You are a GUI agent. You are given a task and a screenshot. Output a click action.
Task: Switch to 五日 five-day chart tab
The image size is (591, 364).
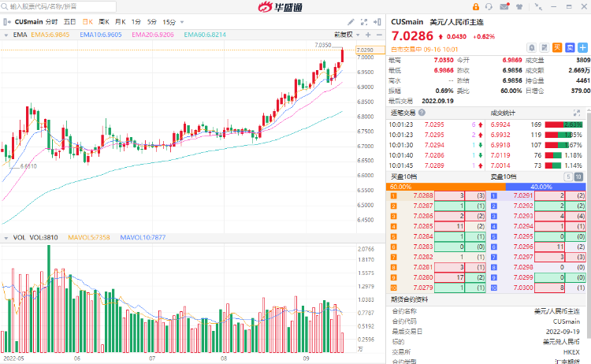[69, 22]
